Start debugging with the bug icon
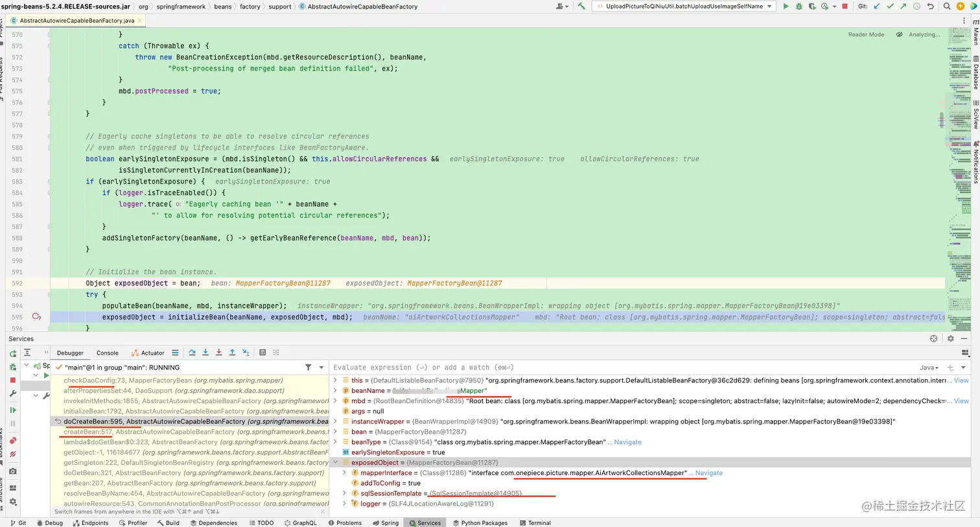Viewport: 980px width, 527px height. [x=799, y=6]
